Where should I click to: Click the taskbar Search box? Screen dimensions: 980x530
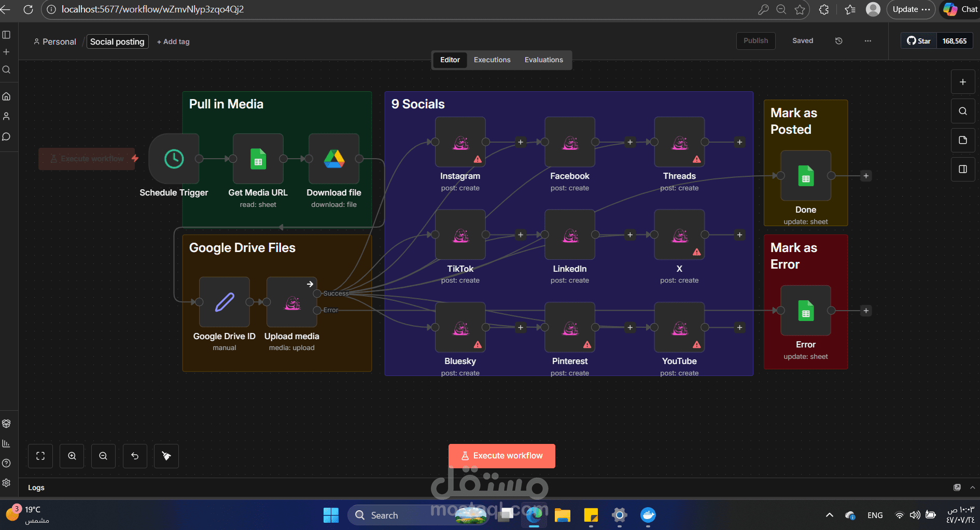click(418, 515)
